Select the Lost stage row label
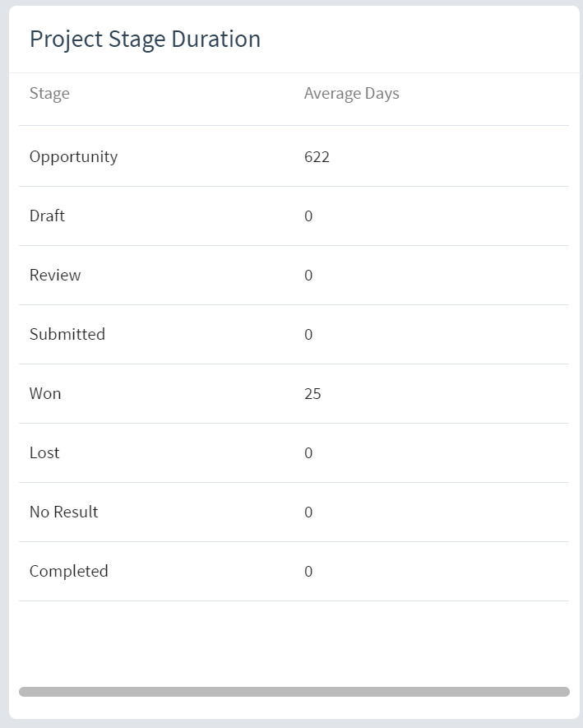Viewport: 583px width, 728px height. [x=44, y=452]
